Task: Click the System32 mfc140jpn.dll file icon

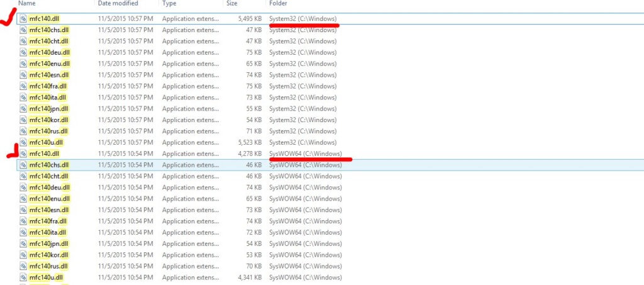Action: (23, 109)
